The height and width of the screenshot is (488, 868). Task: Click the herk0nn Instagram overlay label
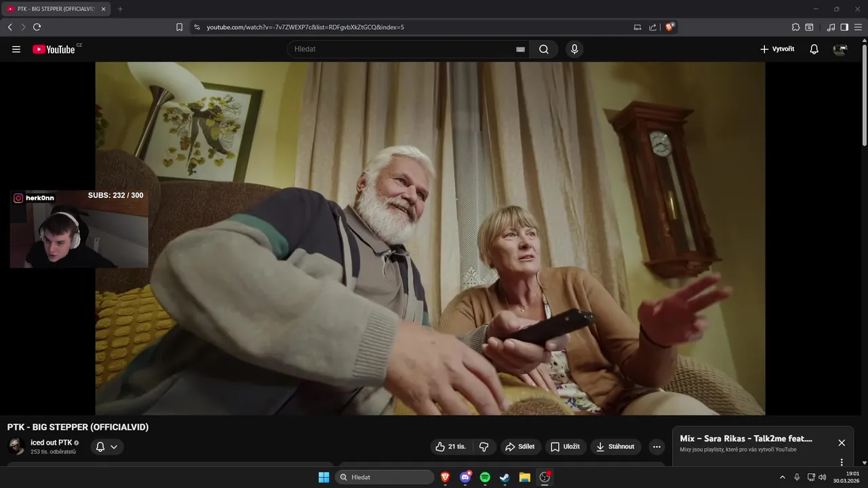coord(34,198)
